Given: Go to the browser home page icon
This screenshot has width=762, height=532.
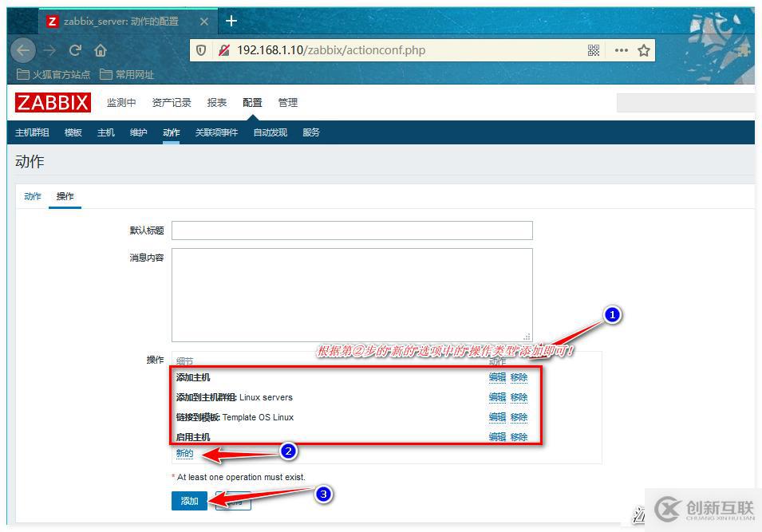Looking at the screenshot, I should point(101,50).
